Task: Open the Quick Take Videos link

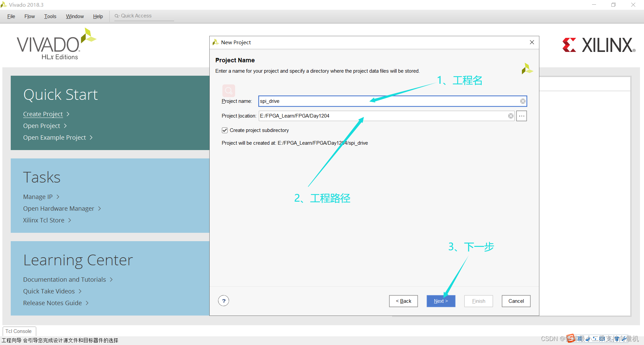Action: pos(49,291)
